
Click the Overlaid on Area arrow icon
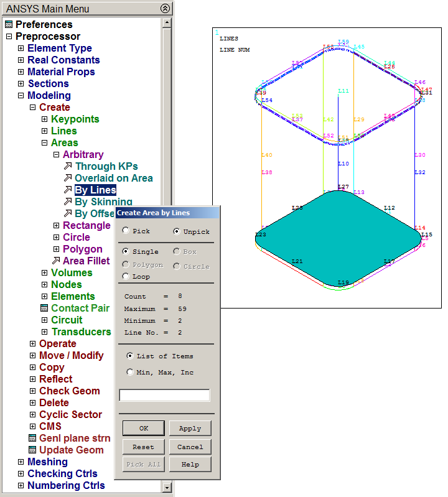tap(68, 178)
